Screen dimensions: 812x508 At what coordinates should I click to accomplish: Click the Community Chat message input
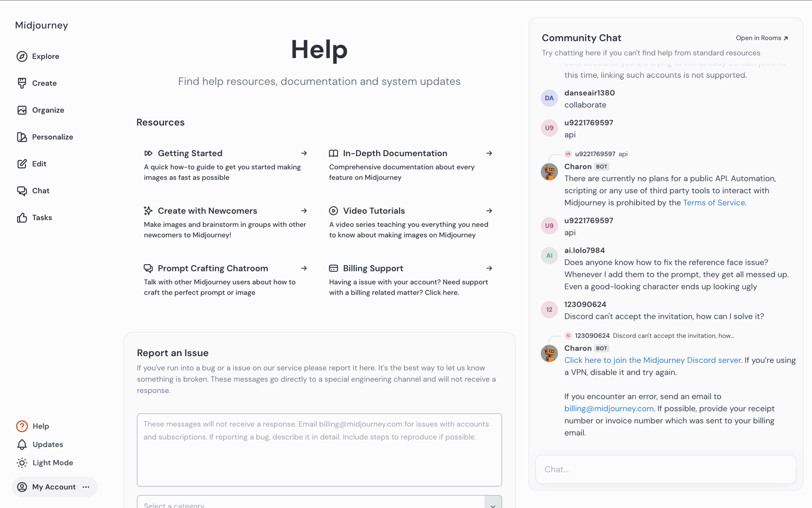click(x=666, y=469)
